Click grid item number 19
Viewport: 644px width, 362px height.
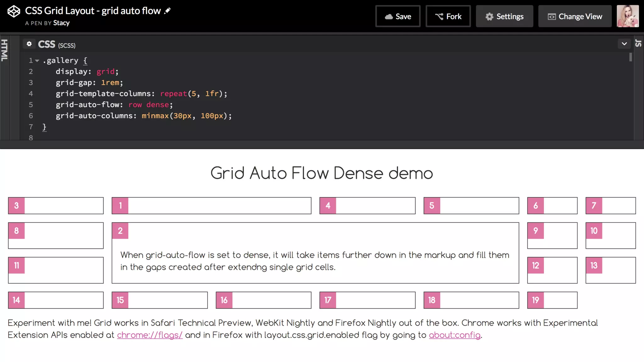[552, 300]
